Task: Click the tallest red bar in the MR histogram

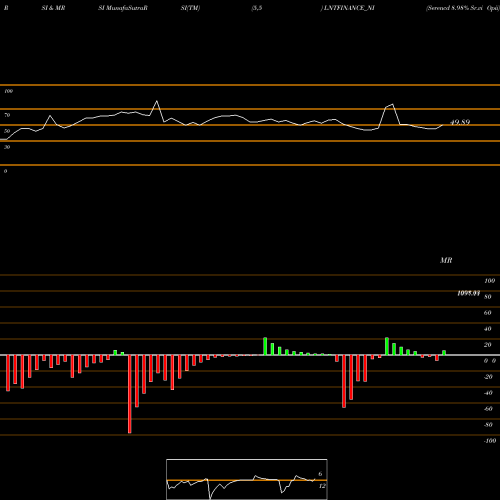Action: [x=130, y=394]
